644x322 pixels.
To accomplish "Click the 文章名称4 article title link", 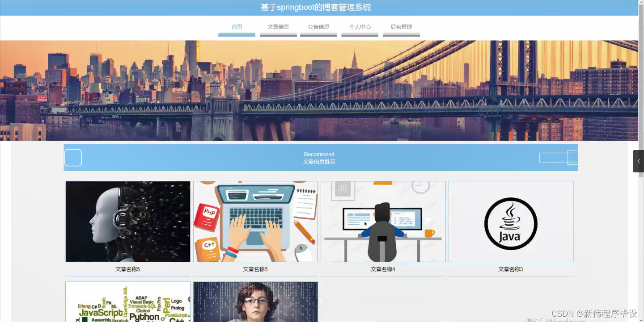I will point(383,269).
